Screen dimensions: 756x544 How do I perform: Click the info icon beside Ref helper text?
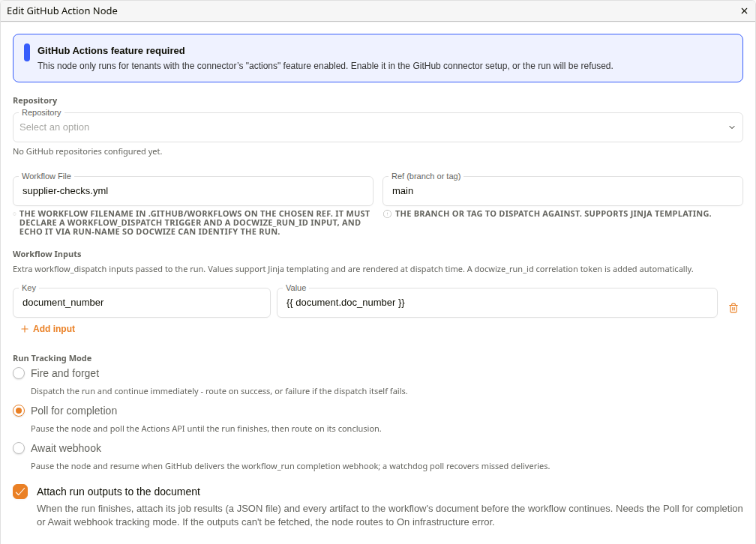[x=387, y=214]
